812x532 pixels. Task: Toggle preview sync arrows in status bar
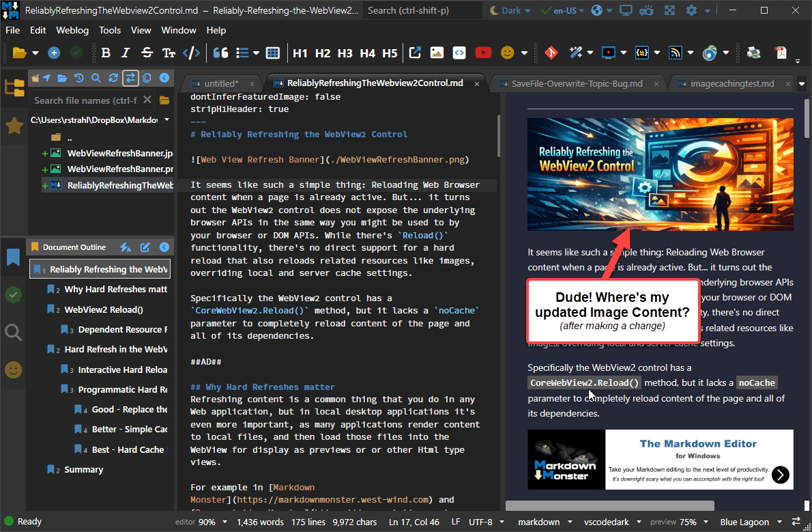tap(796, 522)
